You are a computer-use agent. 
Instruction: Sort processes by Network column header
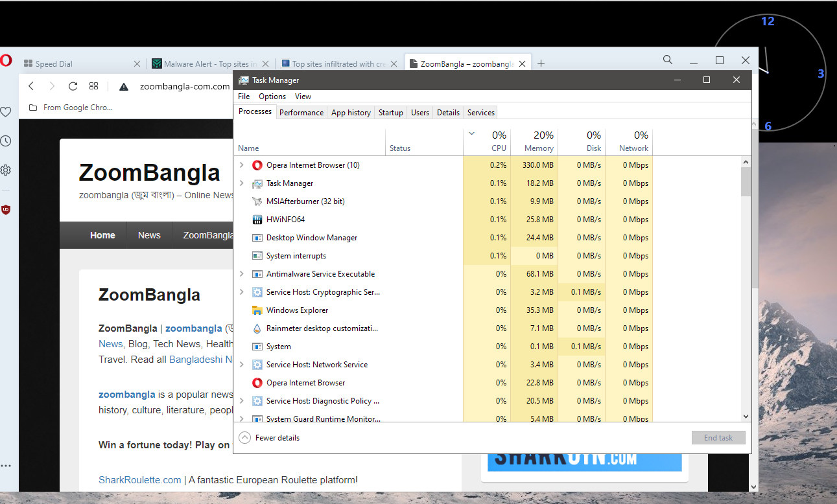[x=629, y=142]
